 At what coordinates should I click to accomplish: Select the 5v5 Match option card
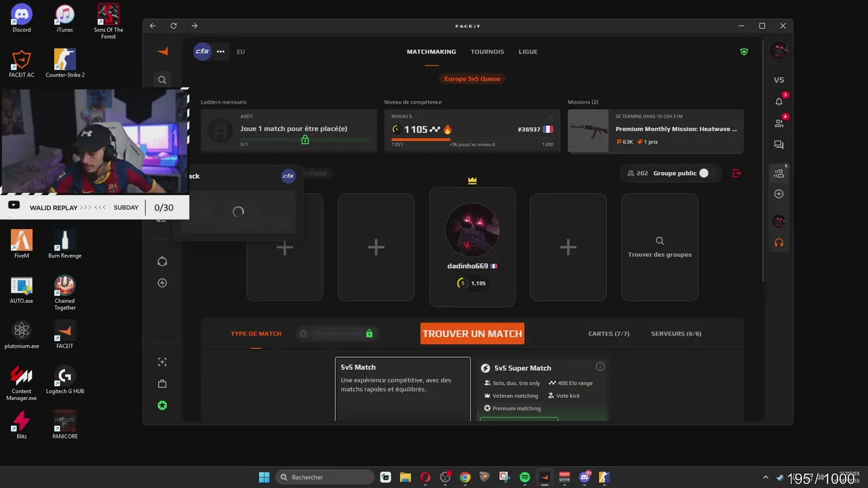coord(403,389)
